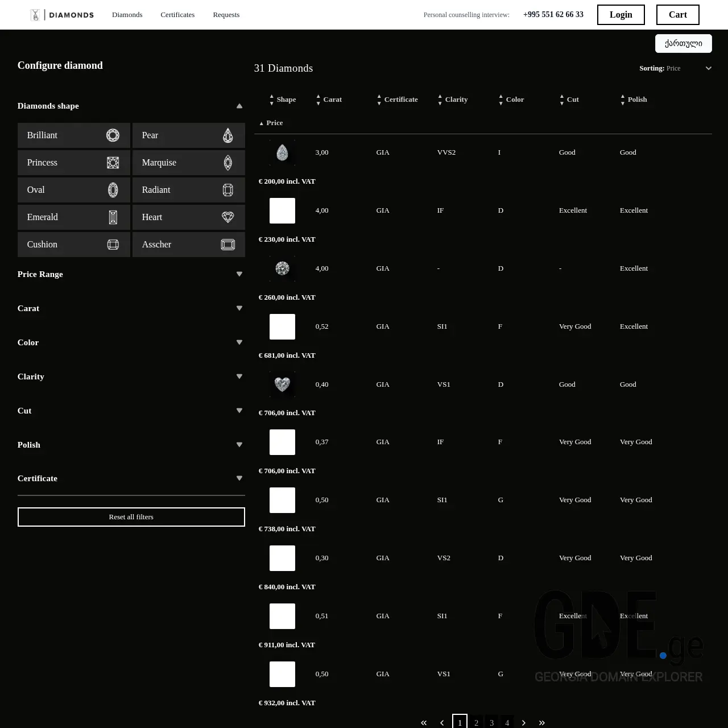Toggle the descending sort arrow on Carat column
This screenshot has height=728, width=728.
(x=318, y=102)
